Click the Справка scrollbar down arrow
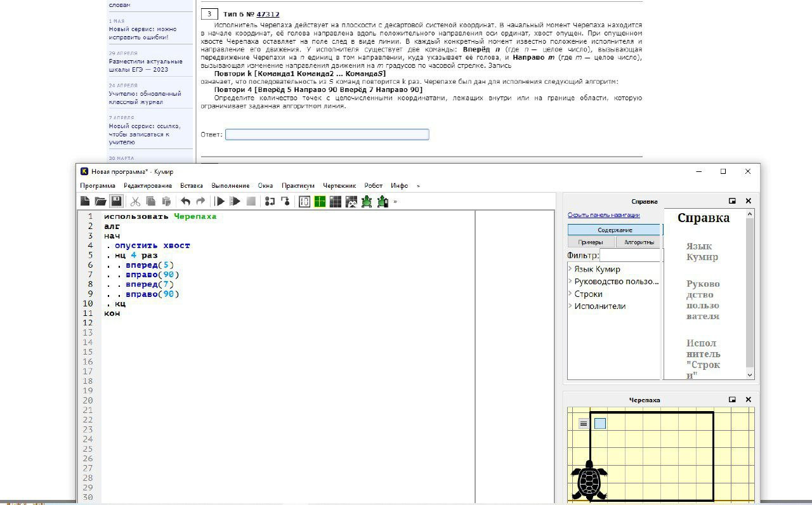The height and width of the screenshot is (505, 812). point(750,374)
